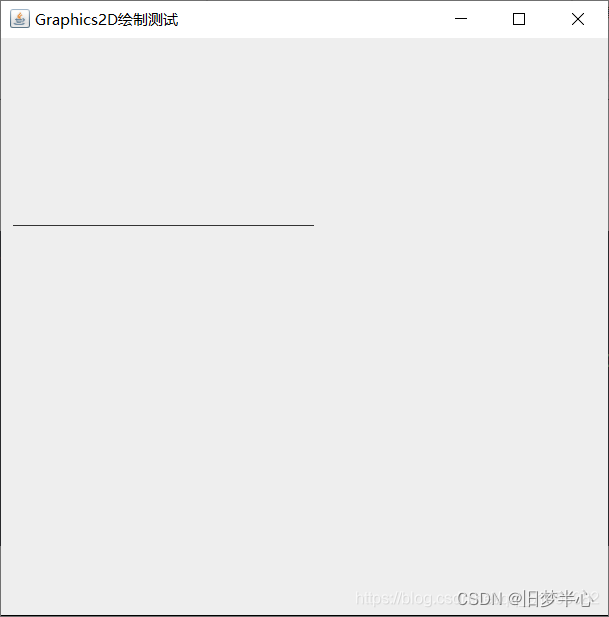Click the https://blog.csdn watermark URL
Screen dimensions: 609x617
tap(405, 599)
